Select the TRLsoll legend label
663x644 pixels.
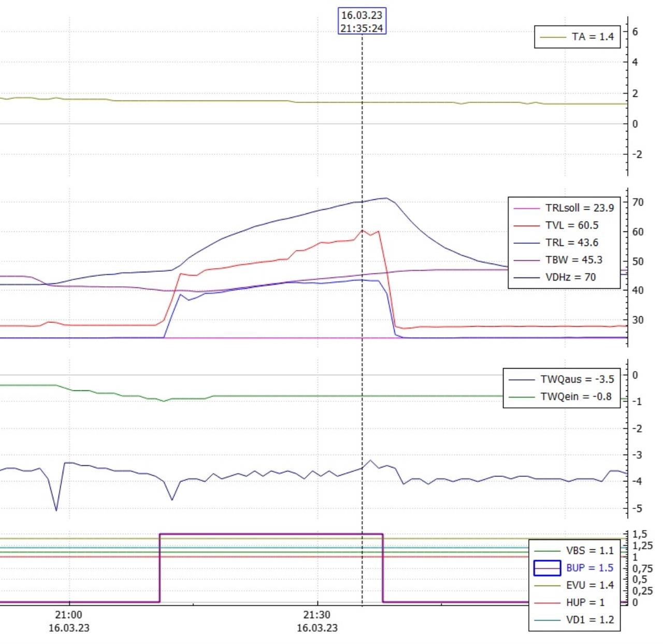coord(579,208)
